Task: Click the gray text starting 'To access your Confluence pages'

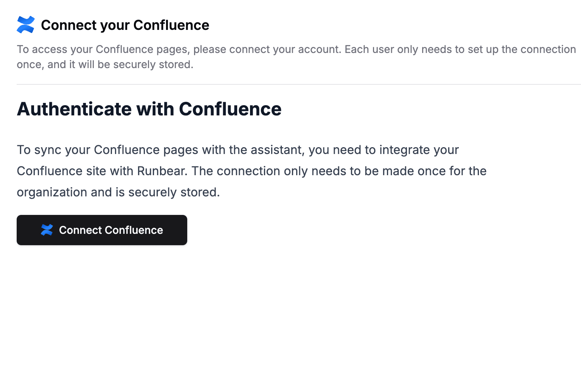Action: click(296, 57)
